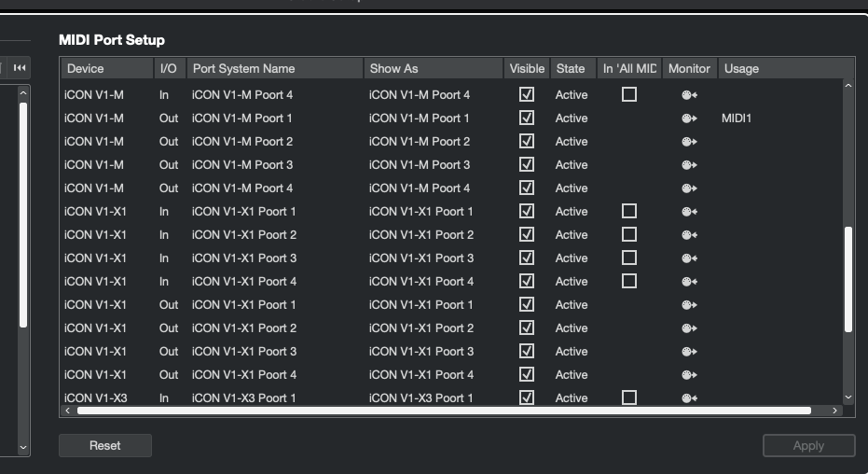
Task: Uncheck Visible for V1-X1 Out Poort 4
Action: pyautogui.click(x=527, y=375)
